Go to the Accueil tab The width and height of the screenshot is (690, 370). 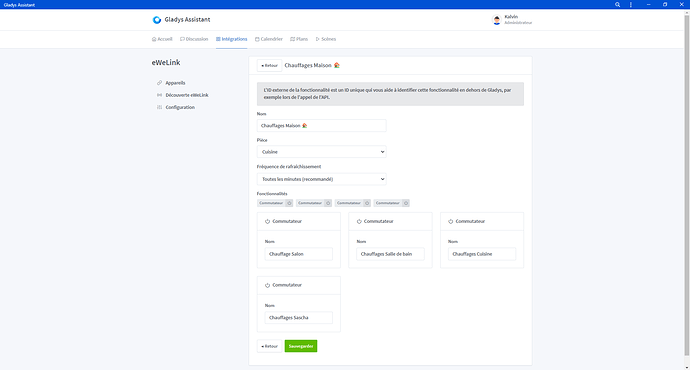pyautogui.click(x=162, y=39)
